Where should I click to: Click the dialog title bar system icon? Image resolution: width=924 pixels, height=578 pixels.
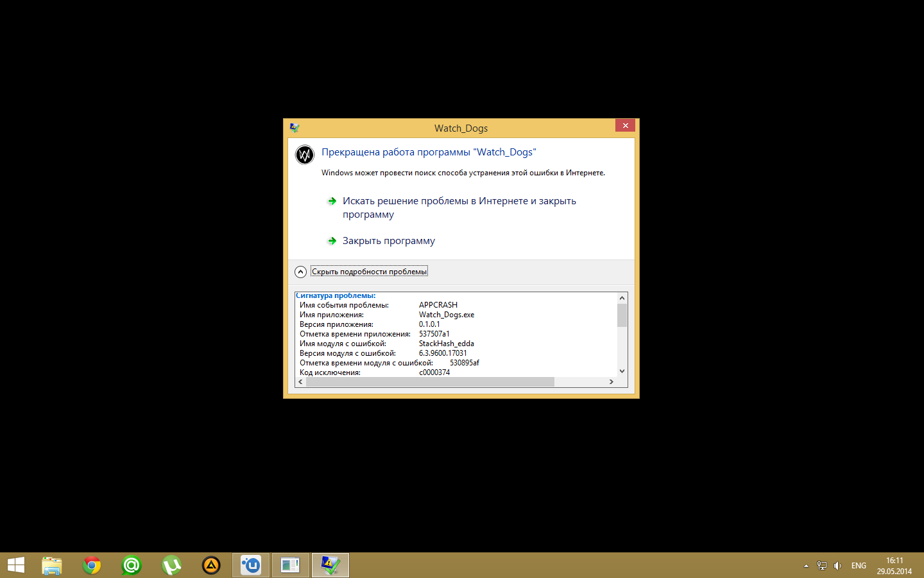point(295,128)
